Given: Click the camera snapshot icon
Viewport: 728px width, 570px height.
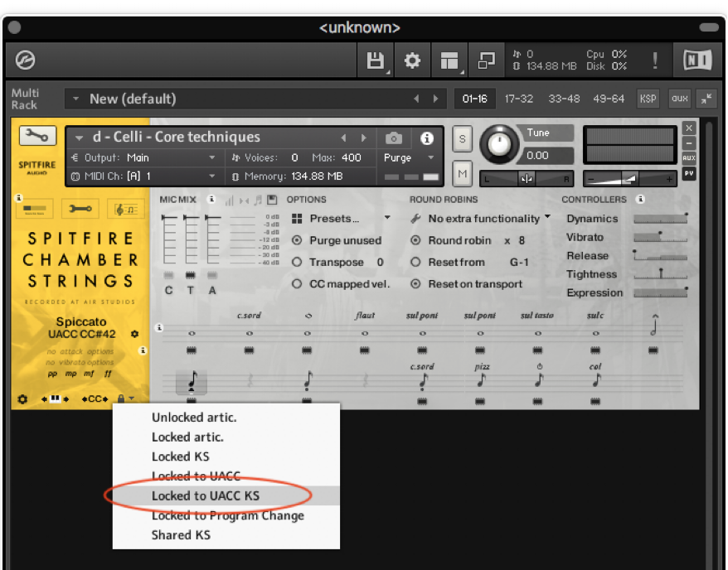Looking at the screenshot, I should [x=394, y=138].
